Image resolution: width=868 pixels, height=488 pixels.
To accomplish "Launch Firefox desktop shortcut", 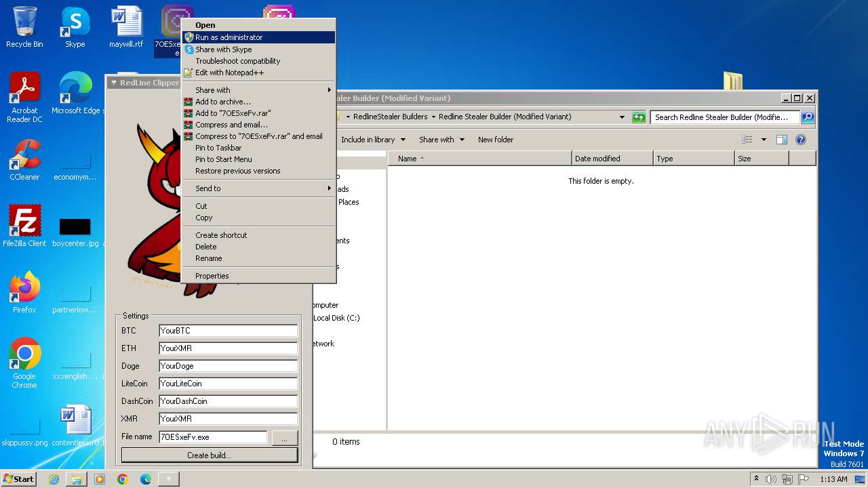I will [x=24, y=293].
